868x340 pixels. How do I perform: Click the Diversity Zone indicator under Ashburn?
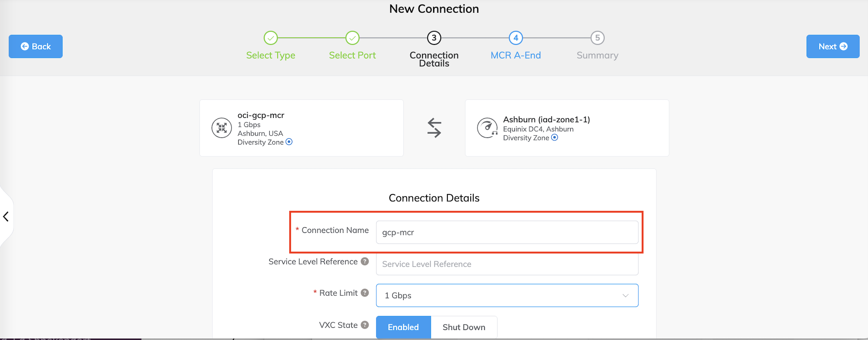click(x=555, y=137)
